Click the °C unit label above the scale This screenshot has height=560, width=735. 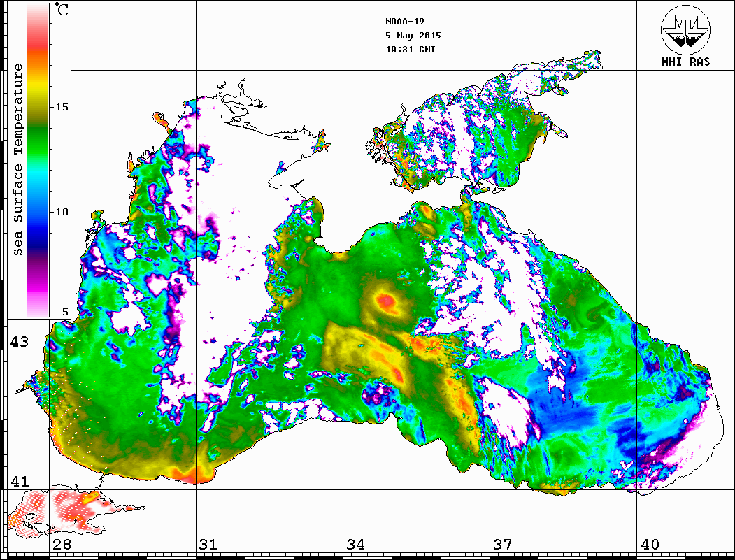pyautogui.click(x=61, y=9)
